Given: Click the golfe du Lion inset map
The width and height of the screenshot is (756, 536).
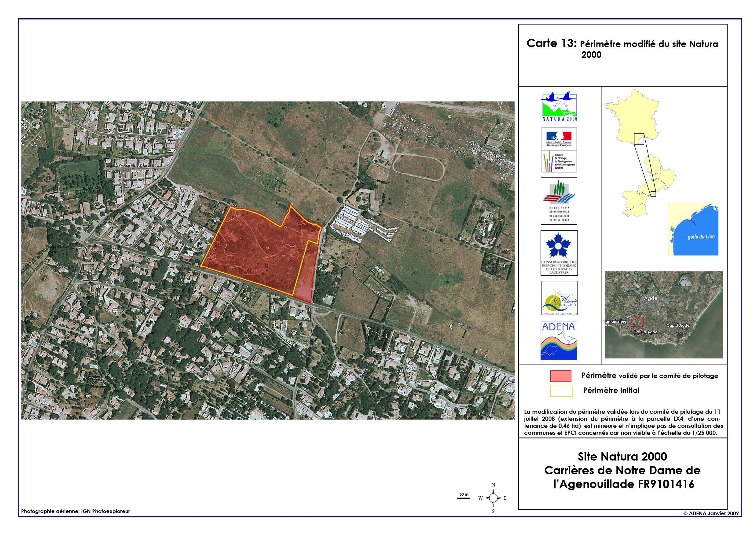Looking at the screenshot, I should (693, 229).
